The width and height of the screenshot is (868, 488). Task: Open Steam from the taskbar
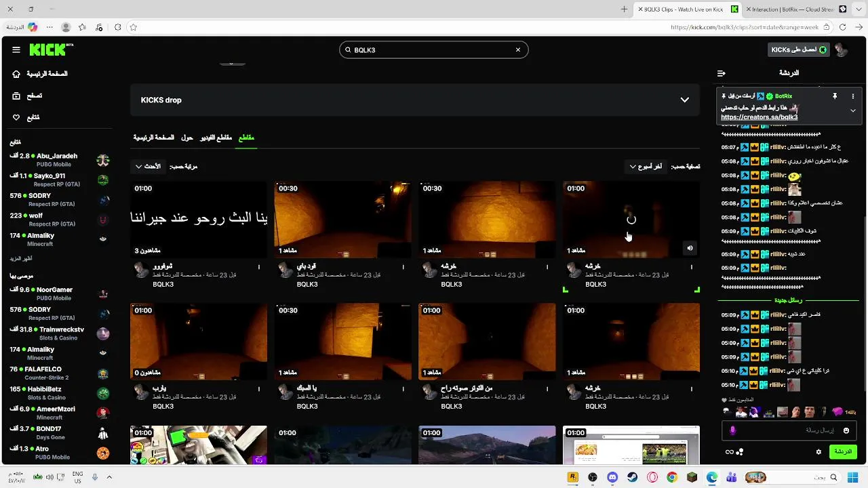[x=633, y=478]
